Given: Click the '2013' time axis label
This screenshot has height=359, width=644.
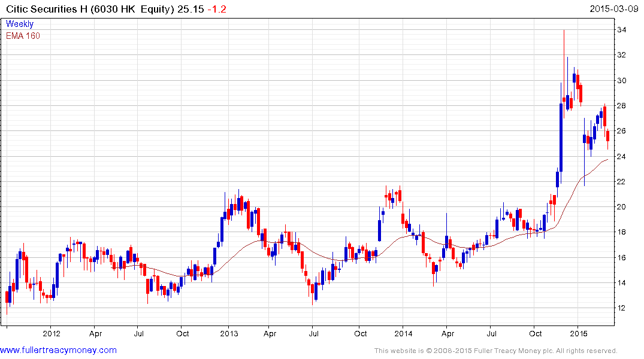Looking at the screenshot, I should (229, 333).
